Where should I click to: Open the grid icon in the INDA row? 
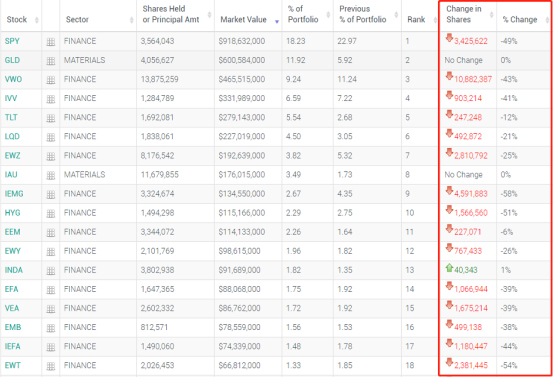[50, 270]
